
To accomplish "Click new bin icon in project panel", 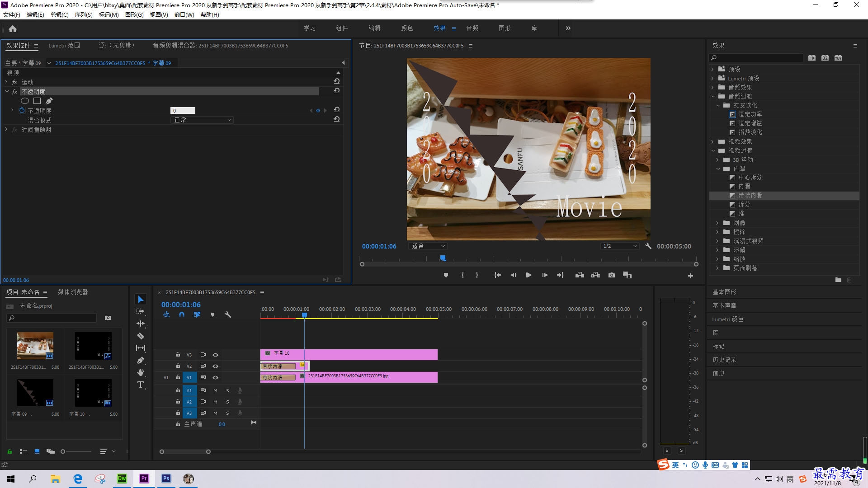I will pos(108,318).
